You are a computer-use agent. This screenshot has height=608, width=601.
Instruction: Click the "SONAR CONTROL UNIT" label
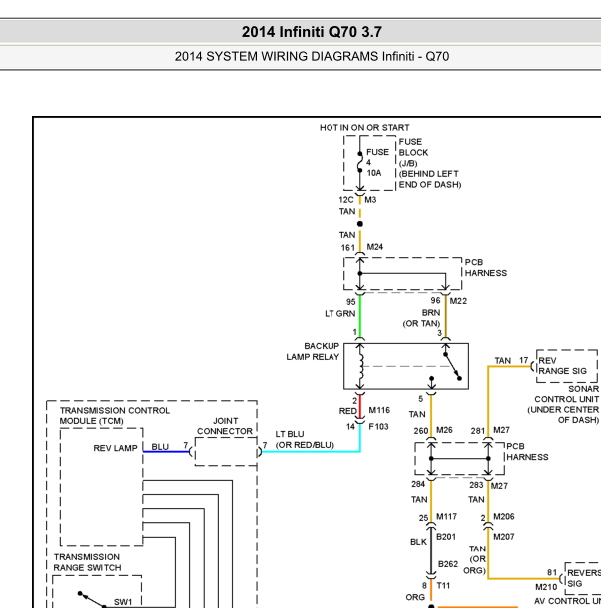point(567,394)
